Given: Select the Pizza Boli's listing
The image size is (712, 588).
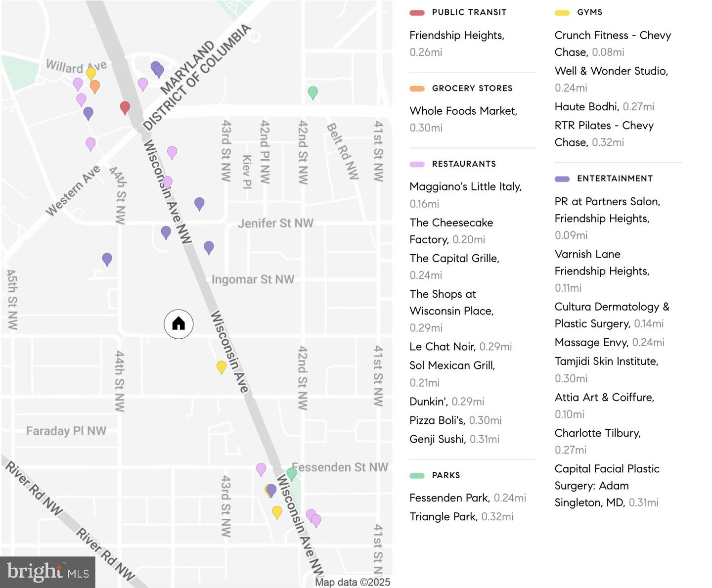Looking at the screenshot, I should (455, 420).
